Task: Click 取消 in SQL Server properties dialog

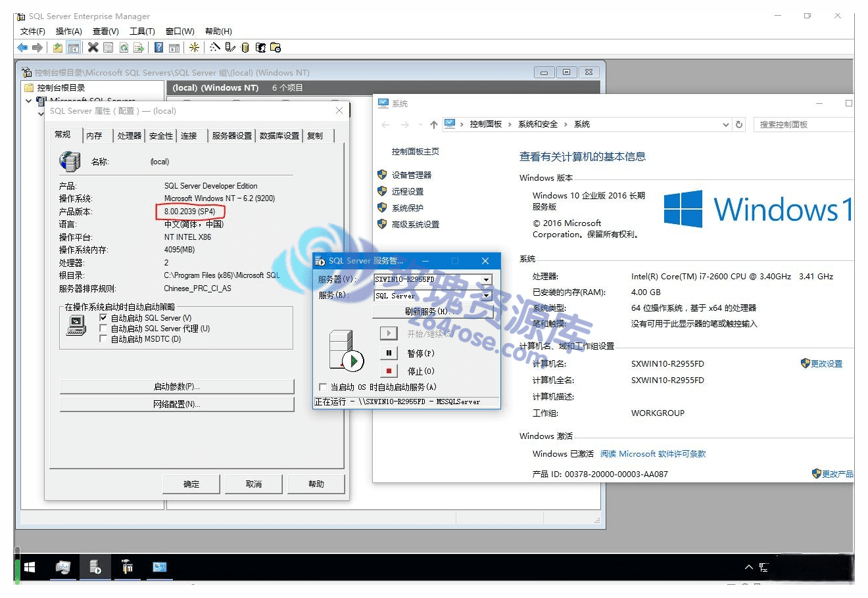Action: click(x=254, y=484)
